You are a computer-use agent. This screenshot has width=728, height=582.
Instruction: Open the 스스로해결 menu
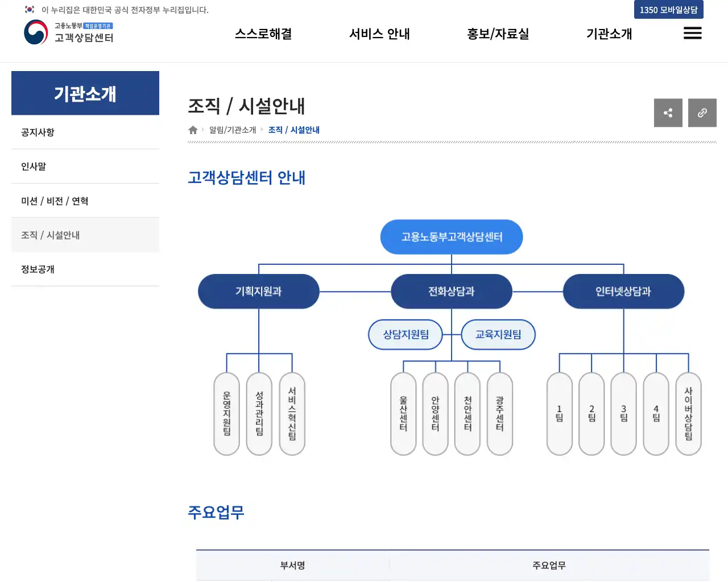tap(263, 34)
